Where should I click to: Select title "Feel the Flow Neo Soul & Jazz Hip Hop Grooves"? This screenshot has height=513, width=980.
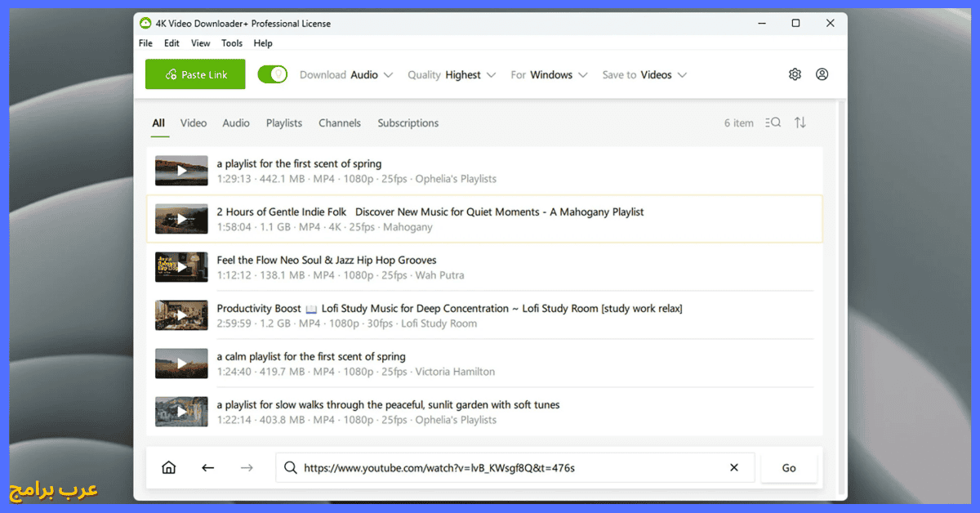click(x=327, y=260)
